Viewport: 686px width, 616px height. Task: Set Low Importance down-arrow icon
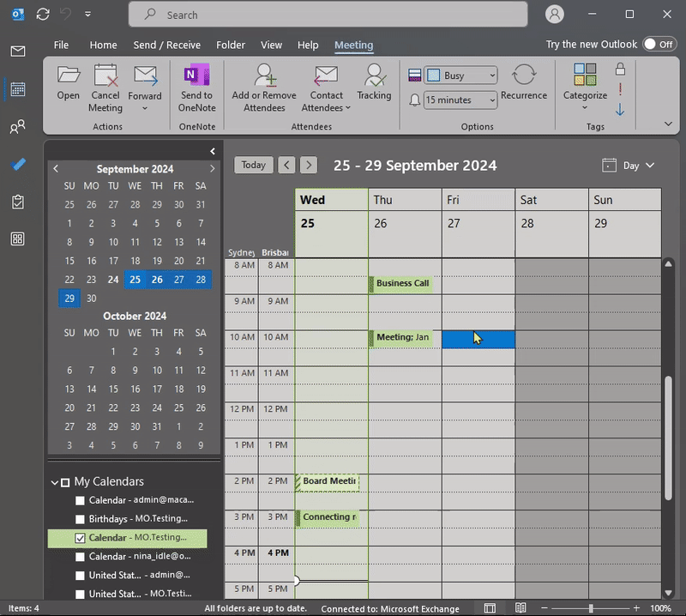620,109
